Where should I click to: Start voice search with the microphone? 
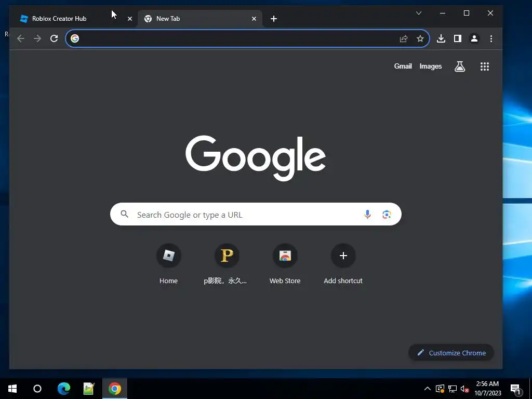pyautogui.click(x=367, y=215)
